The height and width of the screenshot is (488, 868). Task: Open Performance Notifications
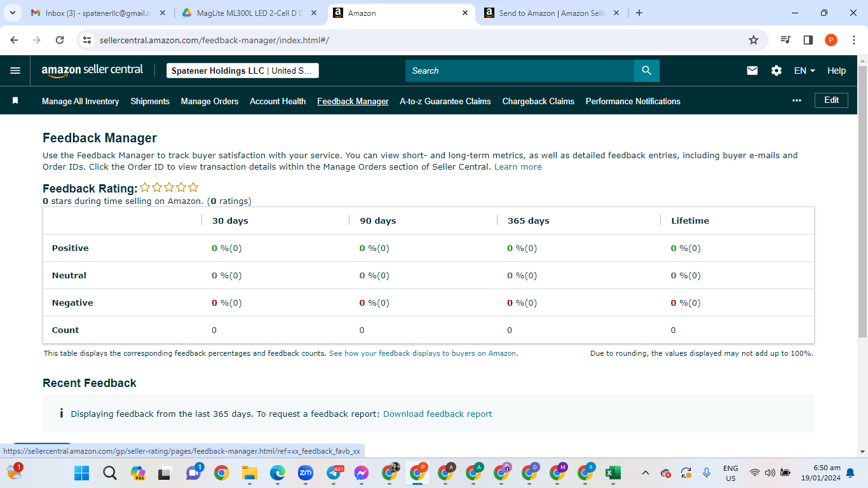click(x=633, y=101)
